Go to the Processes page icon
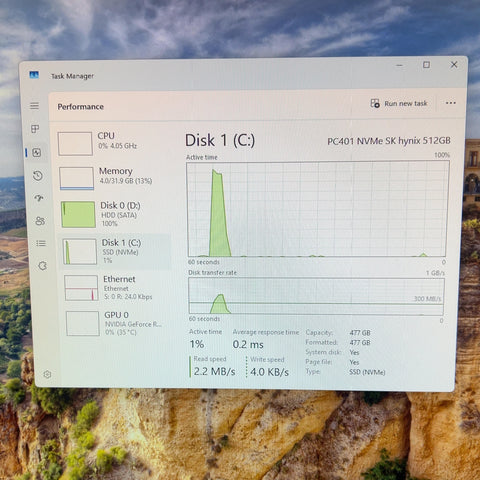This screenshot has width=480, height=480. point(35,129)
